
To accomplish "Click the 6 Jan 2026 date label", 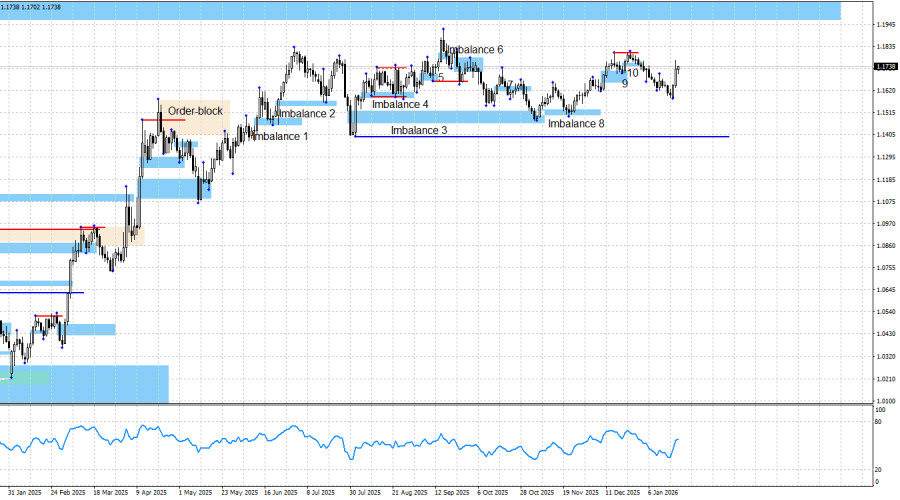I will click(663, 493).
